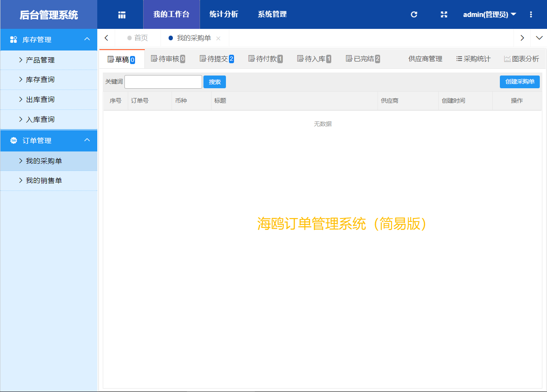The height and width of the screenshot is (392, 547).
Task: Click the 订单管理 gear icon
Action: coord(13,140)
